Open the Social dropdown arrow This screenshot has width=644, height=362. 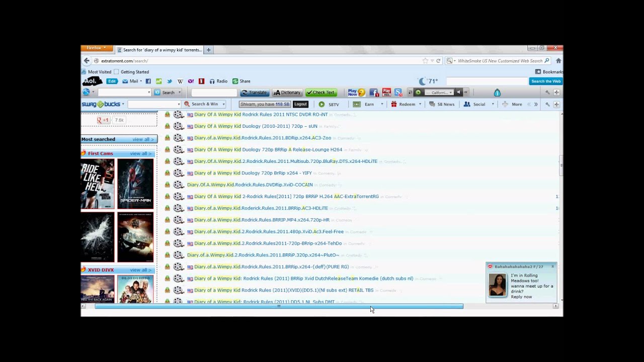[x=492, y=105]
